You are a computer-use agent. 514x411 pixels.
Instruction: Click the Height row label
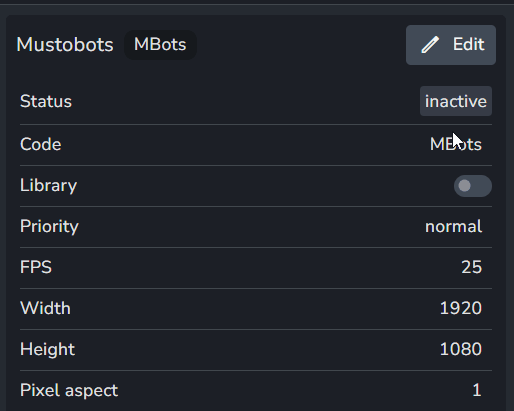tap(48, 350)
